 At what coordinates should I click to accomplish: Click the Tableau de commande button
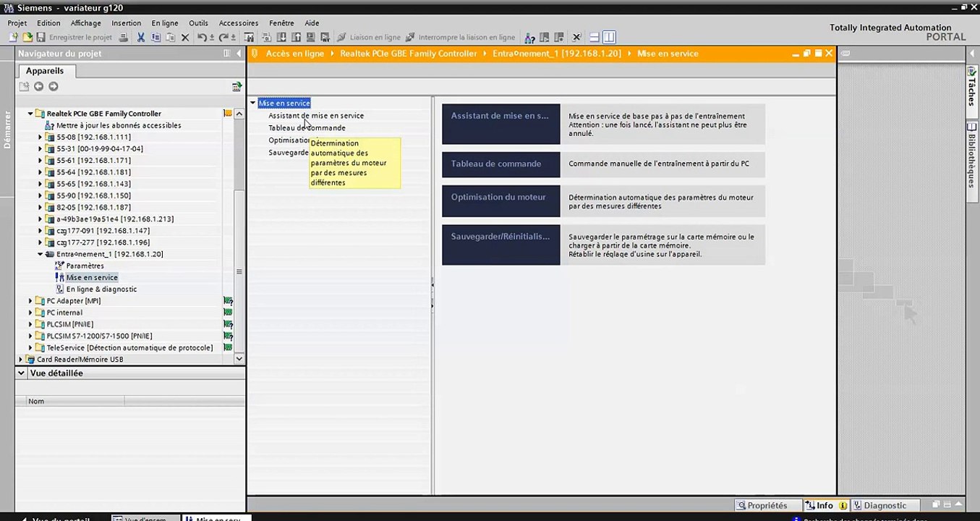[500, 164]
